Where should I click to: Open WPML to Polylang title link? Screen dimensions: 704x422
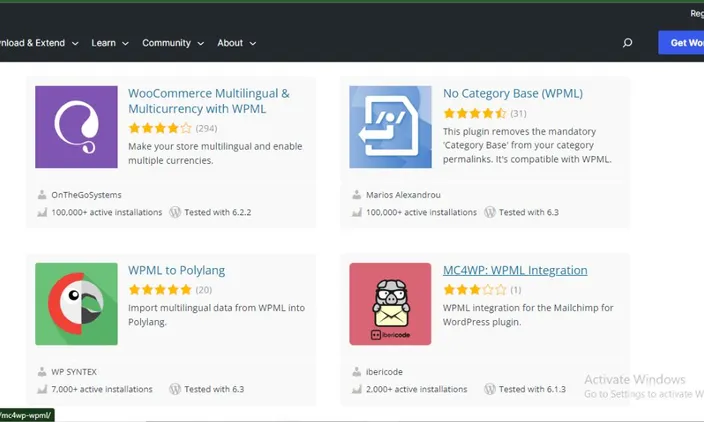176,270
